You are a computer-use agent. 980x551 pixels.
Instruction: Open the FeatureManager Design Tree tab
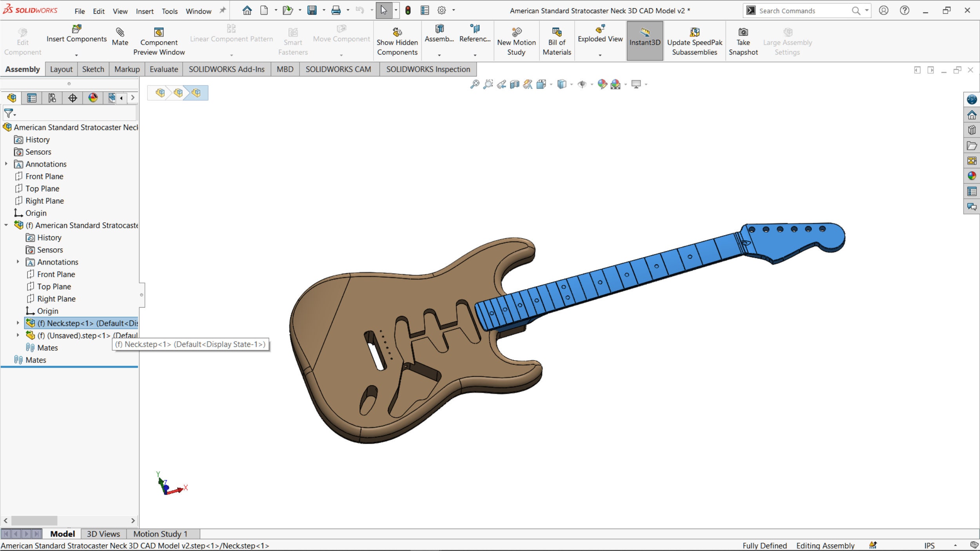pos(11,98)
